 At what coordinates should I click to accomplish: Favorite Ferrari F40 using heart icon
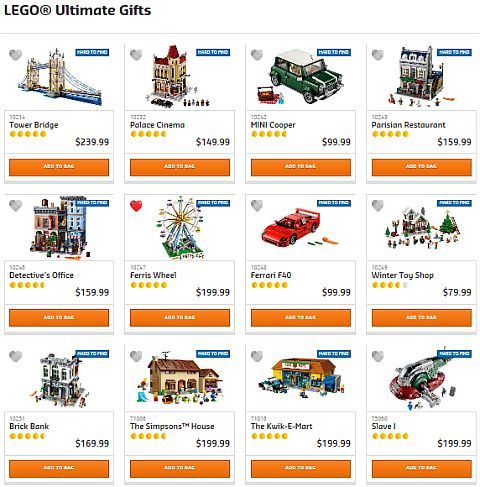[257, 206]
